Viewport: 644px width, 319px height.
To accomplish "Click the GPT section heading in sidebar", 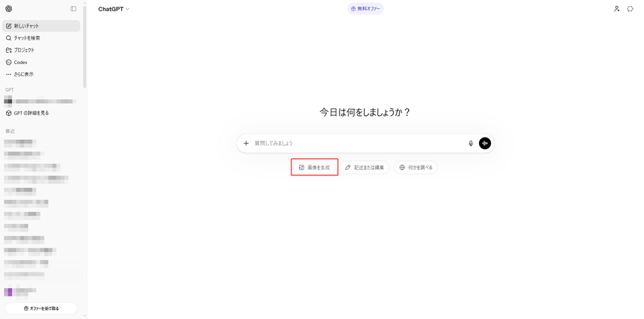I will 10,90.
